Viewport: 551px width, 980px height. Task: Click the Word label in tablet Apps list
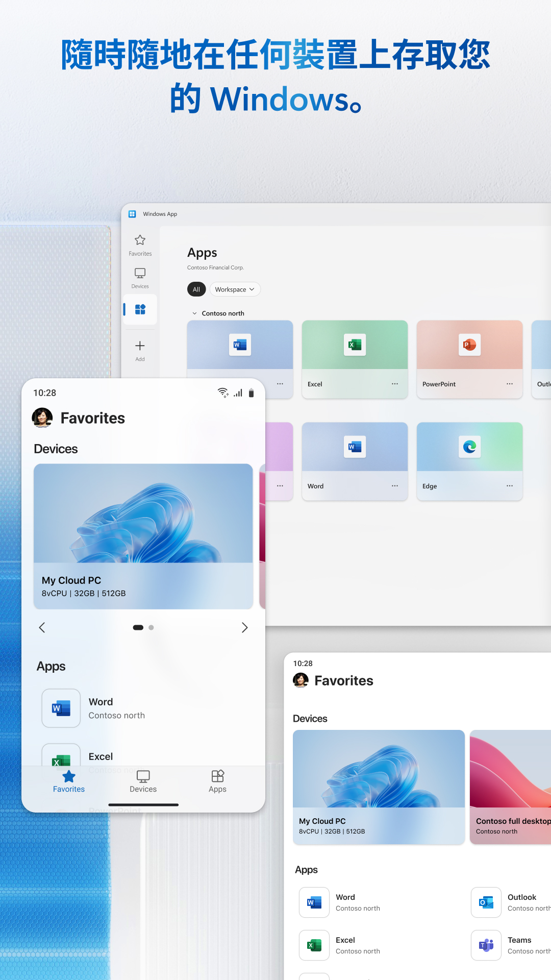point(345,897)
